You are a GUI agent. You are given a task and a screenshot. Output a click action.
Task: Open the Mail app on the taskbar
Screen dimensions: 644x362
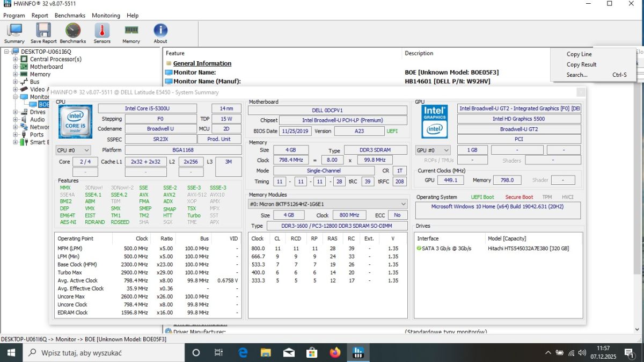(x=289, y=353)
